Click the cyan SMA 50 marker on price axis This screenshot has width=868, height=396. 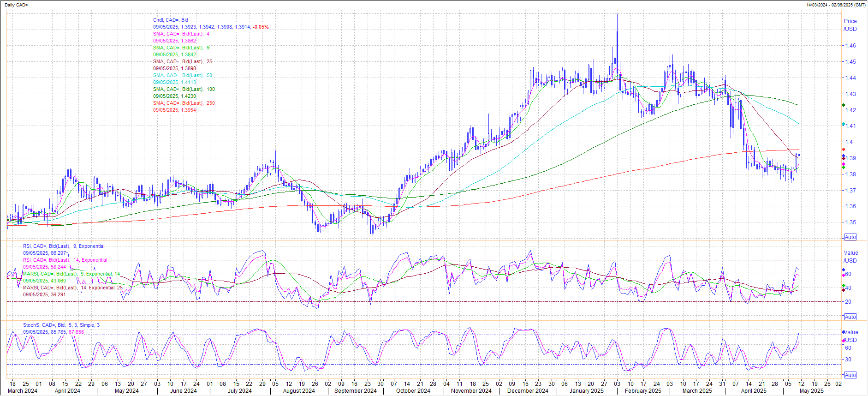point(844,124)
